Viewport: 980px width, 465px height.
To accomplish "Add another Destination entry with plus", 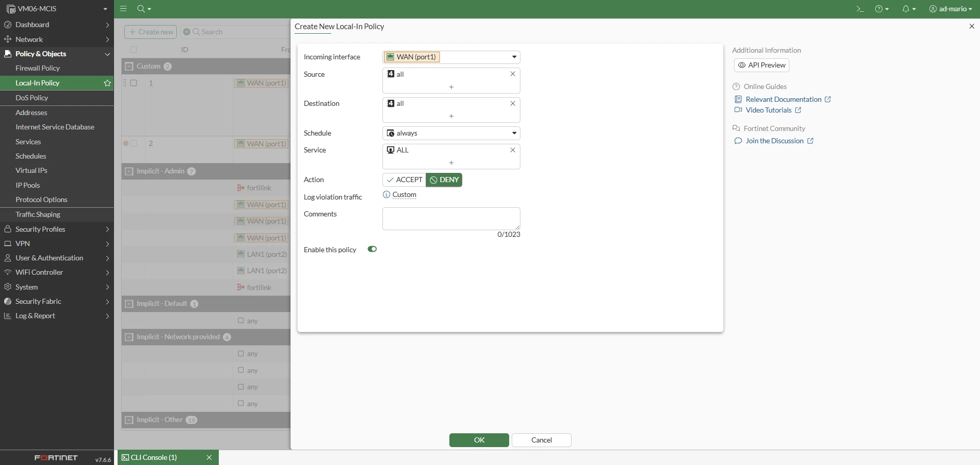I will pos(451,116).
